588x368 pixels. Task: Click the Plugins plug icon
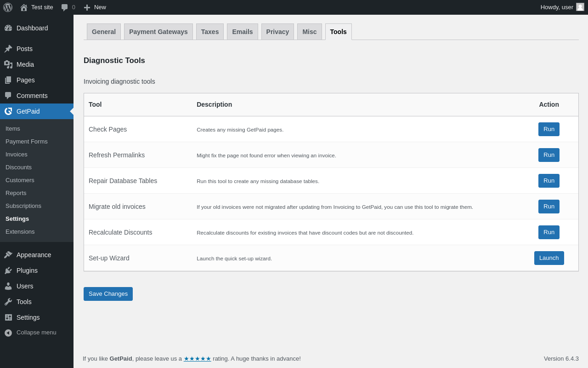(x=8, y=270)
